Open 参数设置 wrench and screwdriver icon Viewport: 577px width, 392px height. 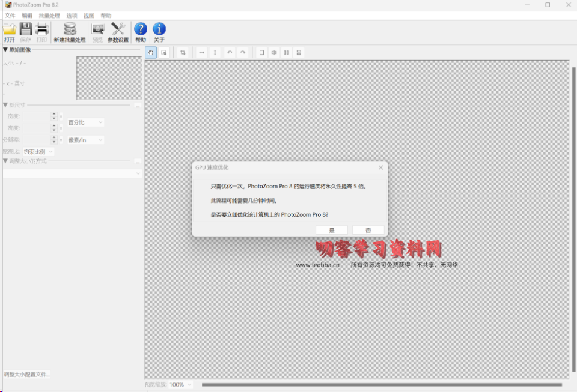pyautogui.click(x=118, y=32)
